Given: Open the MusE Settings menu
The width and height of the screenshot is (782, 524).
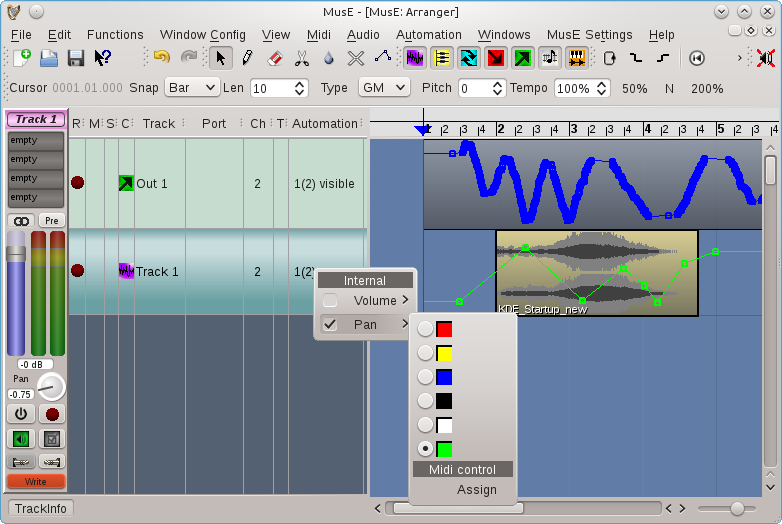Looking at the screenshot, I should 589,34.
